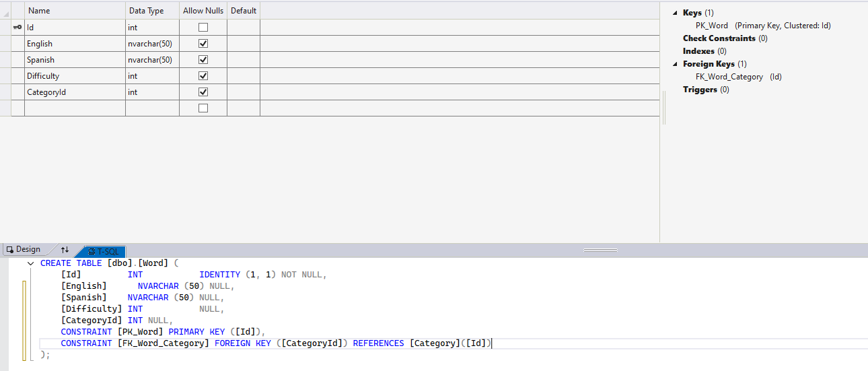Click int data type of Difficulty row

pos(152,76)
